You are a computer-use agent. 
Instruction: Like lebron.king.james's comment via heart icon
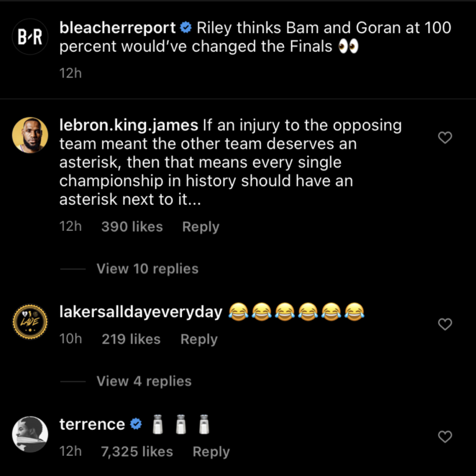pyautogui.click(x=445, y=138)
